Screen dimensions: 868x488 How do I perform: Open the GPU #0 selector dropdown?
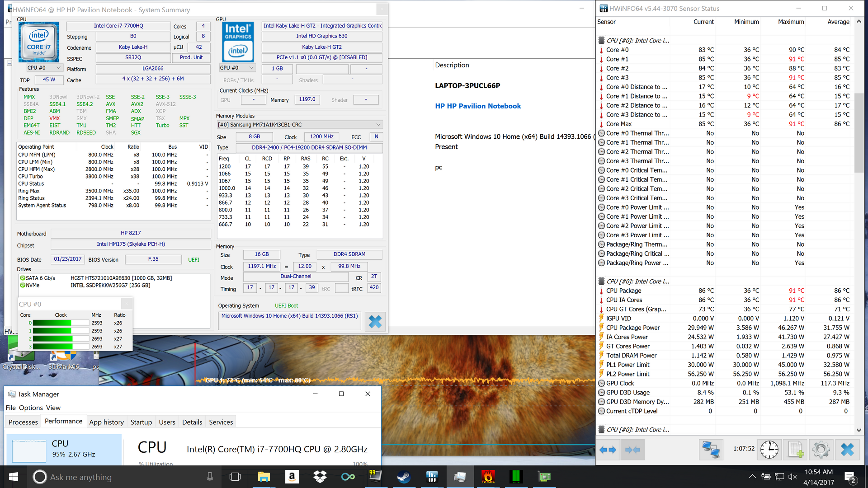click(x=237, y=68)
